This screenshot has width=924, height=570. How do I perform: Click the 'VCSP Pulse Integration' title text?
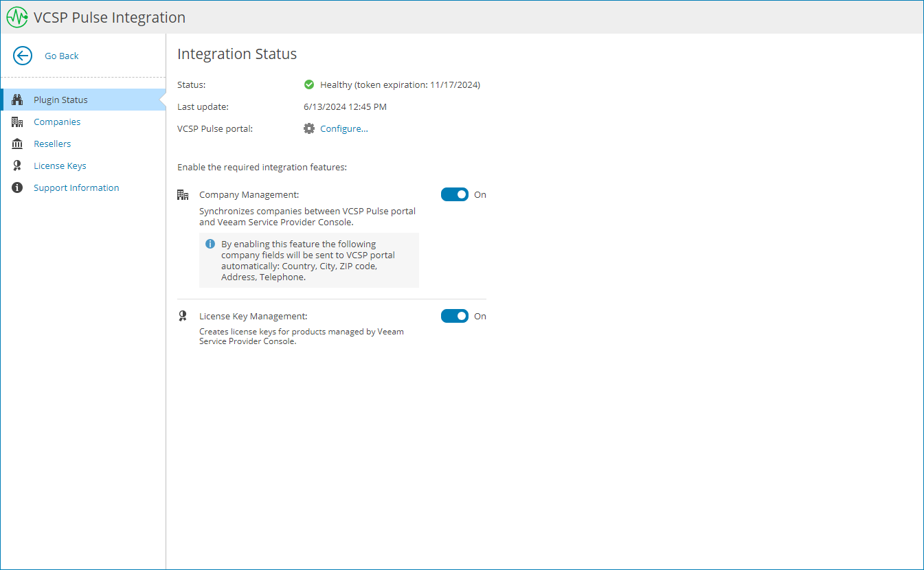pos(109,17)
